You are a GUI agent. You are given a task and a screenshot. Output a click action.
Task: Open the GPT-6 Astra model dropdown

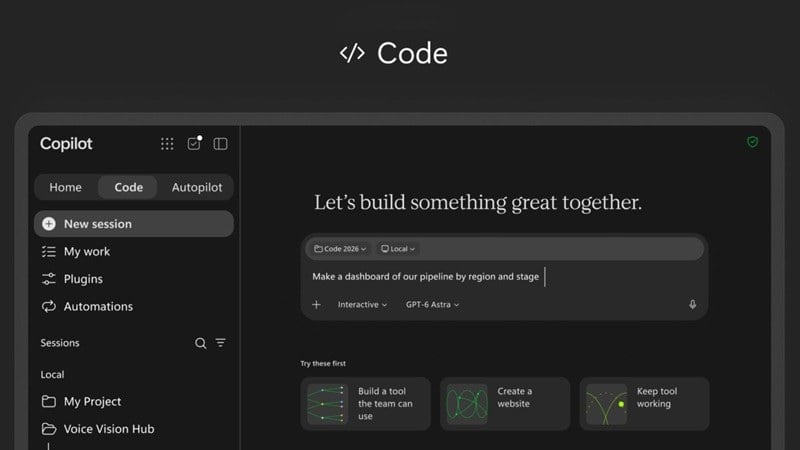[432, 305]
